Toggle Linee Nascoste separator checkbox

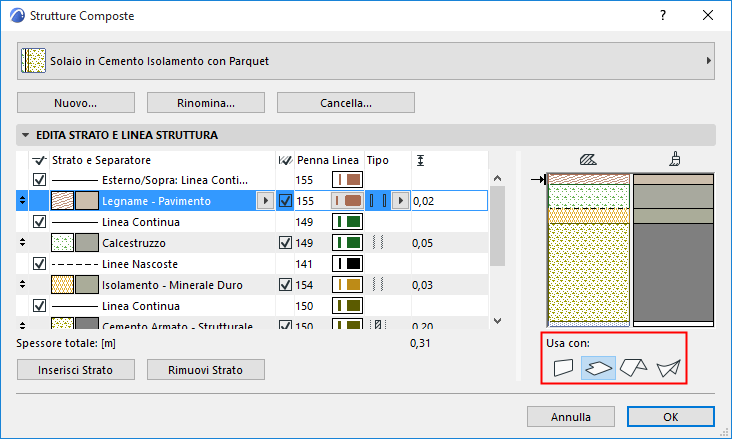[39, 264]
